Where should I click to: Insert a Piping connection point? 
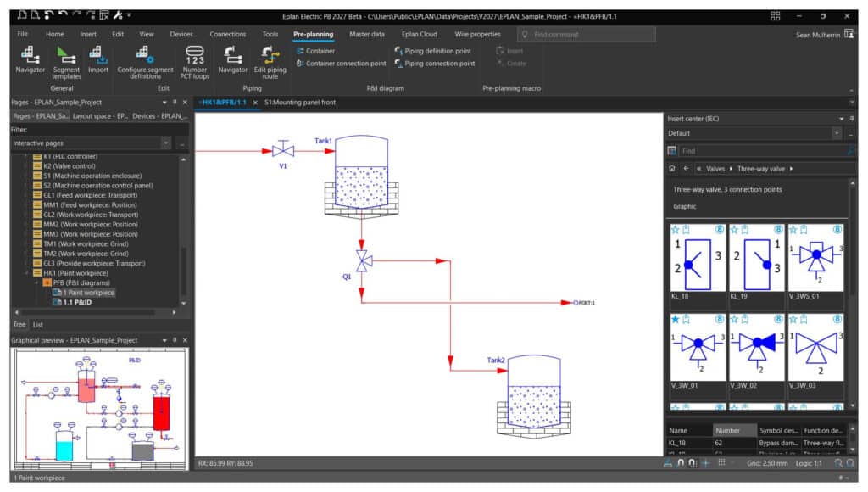435,64
